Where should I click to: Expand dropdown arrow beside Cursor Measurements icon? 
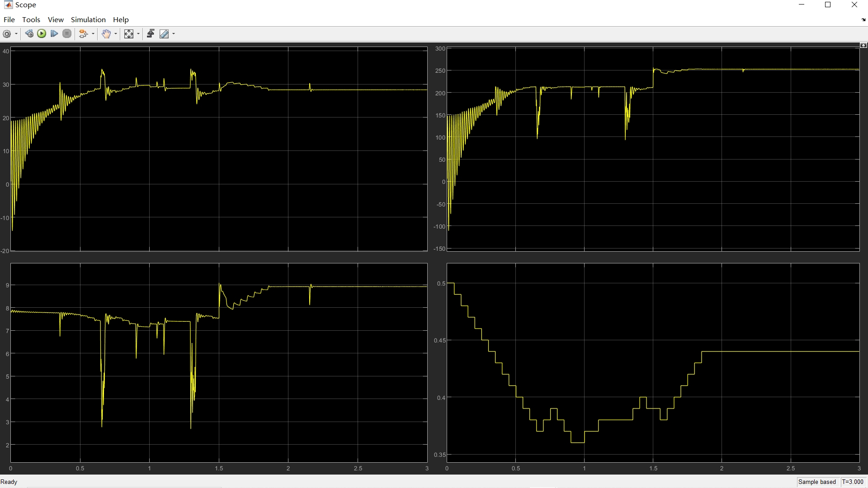(174, 34)
